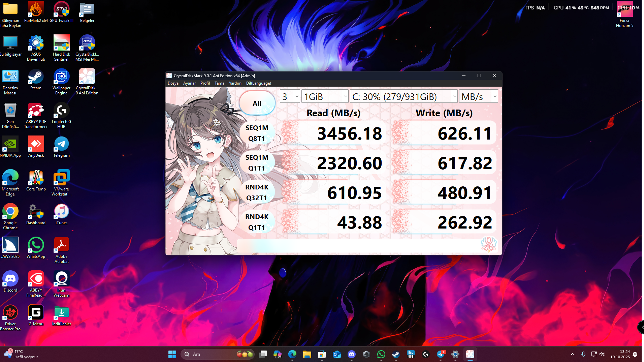Image resolution: width=644 pixels, height=362 pixels.
Task: Open Hard Disk Sentinel desktop icon
Action: 61,48
